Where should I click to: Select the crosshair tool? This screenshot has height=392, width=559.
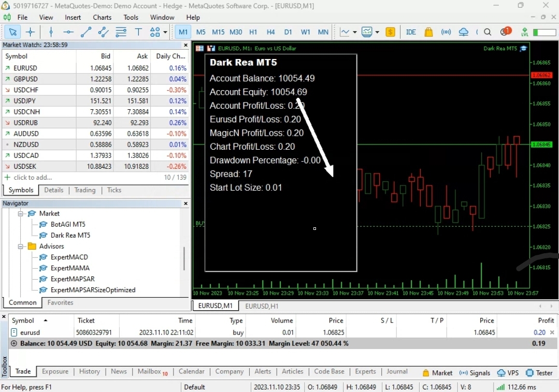pos(30,32)
